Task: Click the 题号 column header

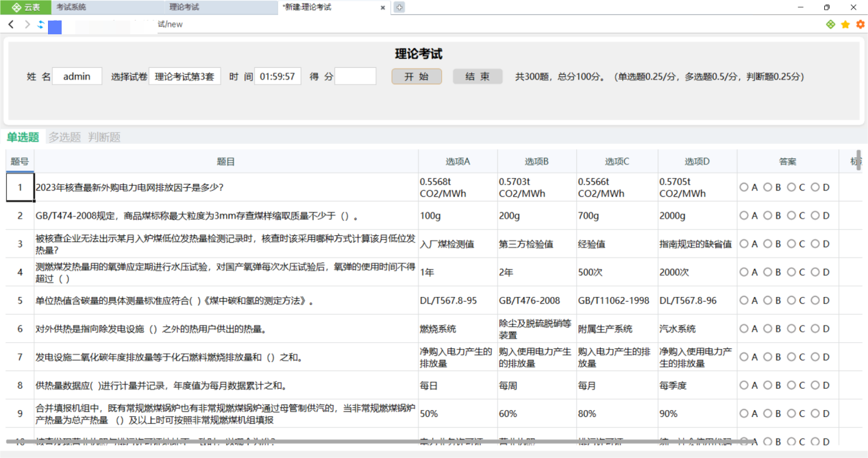Action: pos(20,162)
